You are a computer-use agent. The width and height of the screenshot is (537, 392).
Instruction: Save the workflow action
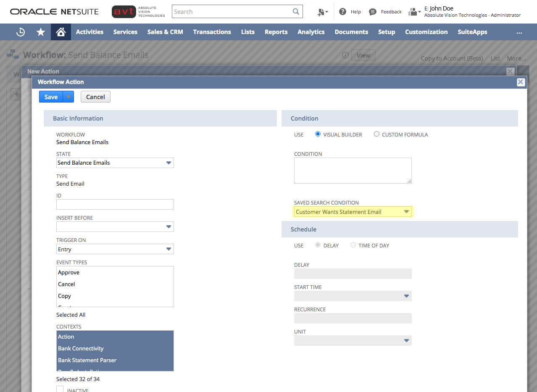coord(51,97)
